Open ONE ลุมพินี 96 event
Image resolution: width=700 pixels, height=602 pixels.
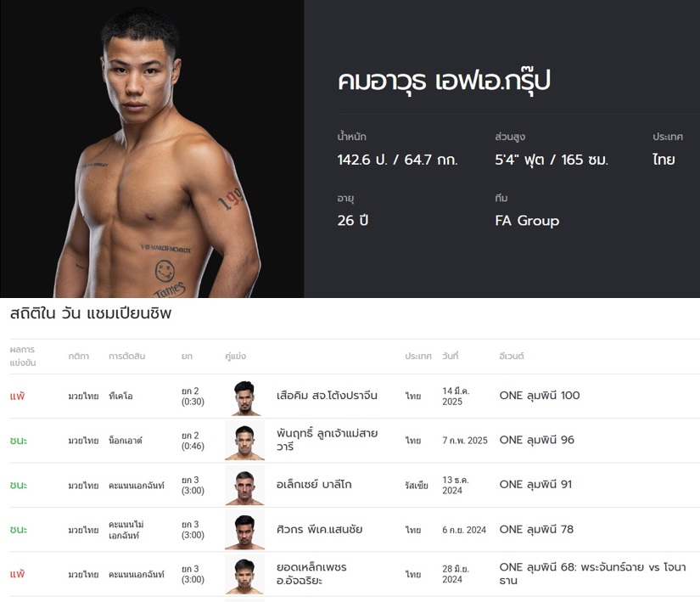536,440
